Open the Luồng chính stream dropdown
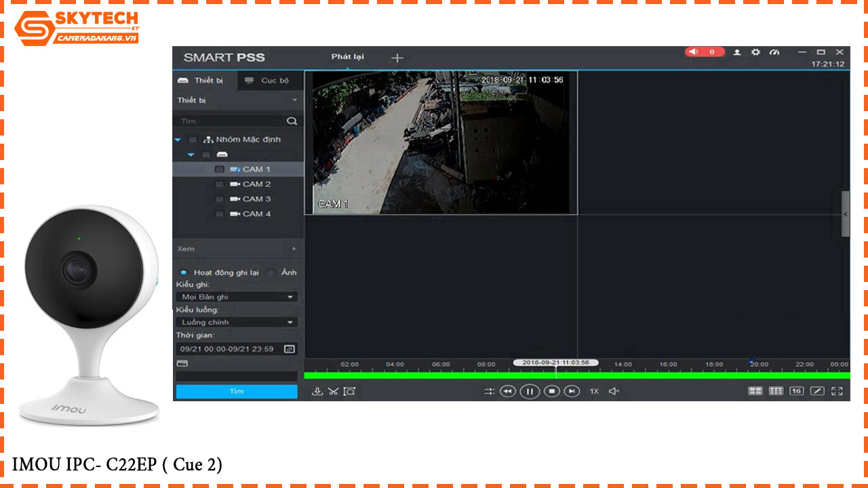The height and width of the screenshot is (488, 868). [236, 322]
